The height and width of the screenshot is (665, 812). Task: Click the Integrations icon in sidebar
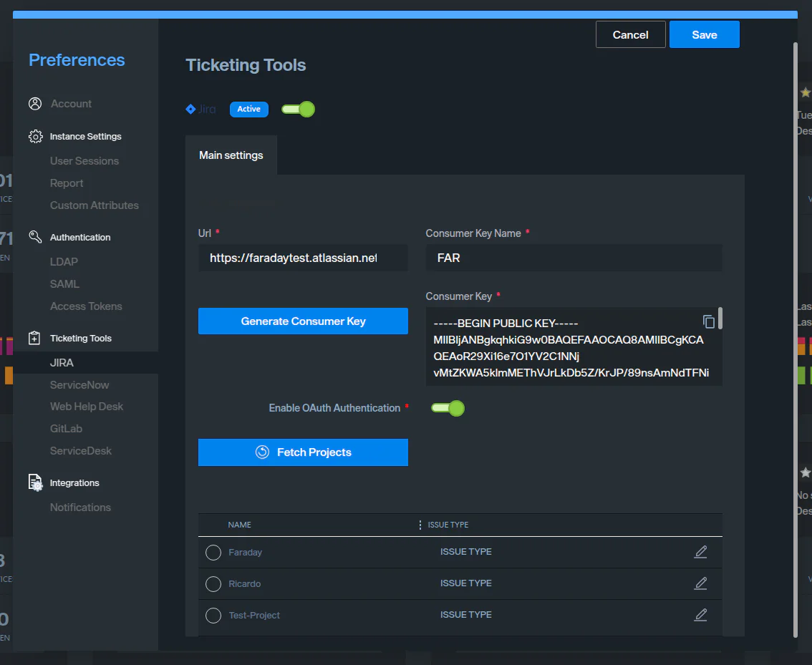(35, 483)
